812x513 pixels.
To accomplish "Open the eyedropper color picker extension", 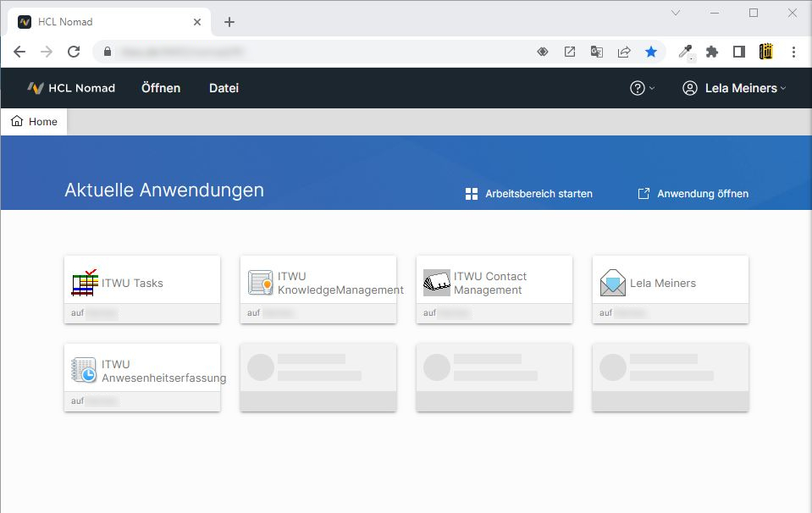I will click(686, 52).
